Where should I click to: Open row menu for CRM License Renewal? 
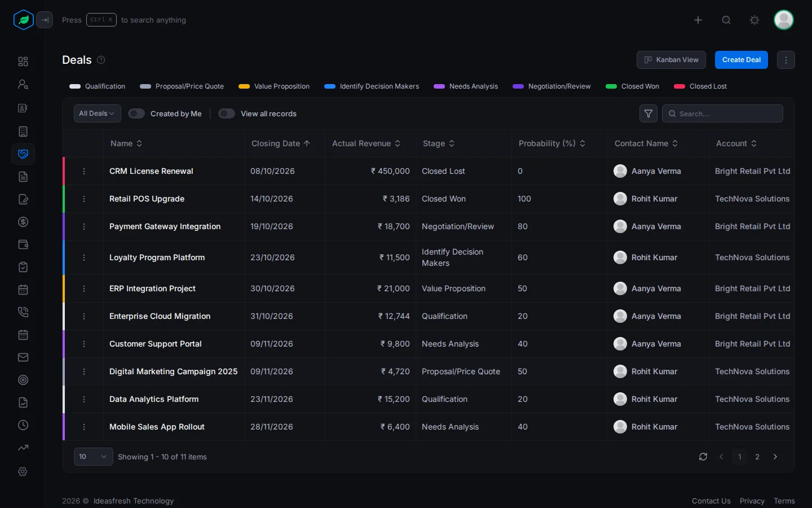coord(84,171)
